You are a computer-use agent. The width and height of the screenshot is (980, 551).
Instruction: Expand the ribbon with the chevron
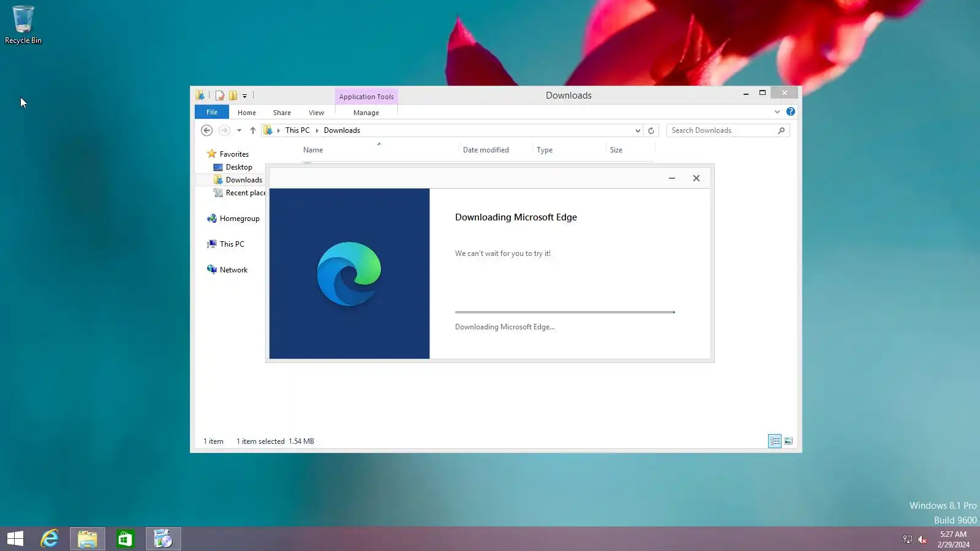tap(777, 112)
